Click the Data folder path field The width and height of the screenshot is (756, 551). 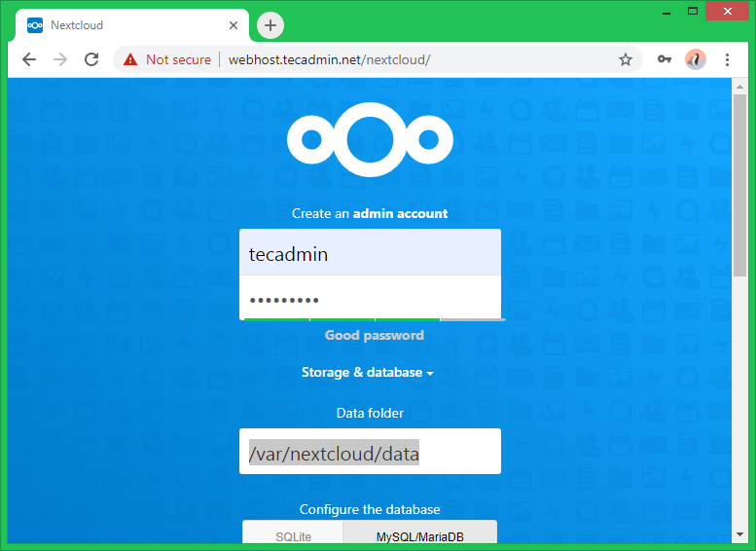[371, 451]
